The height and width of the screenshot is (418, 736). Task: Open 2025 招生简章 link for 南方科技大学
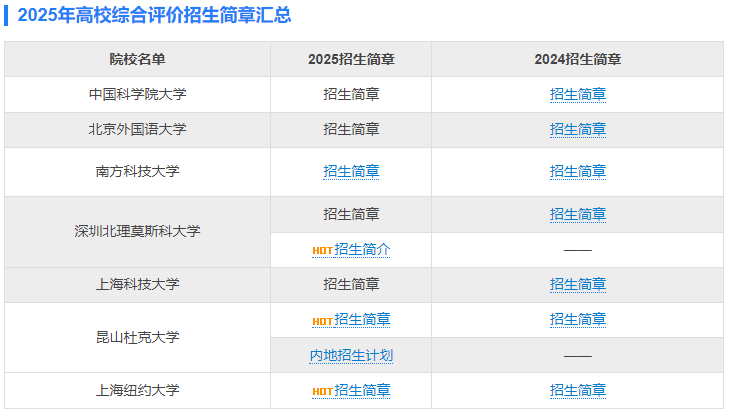(351, 172)
